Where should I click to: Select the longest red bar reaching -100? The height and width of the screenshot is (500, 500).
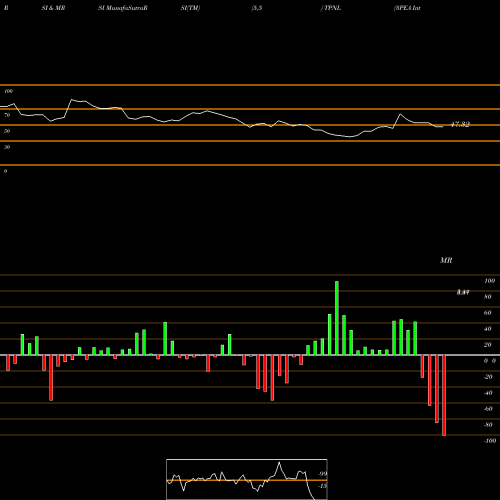tap(444, 395)
